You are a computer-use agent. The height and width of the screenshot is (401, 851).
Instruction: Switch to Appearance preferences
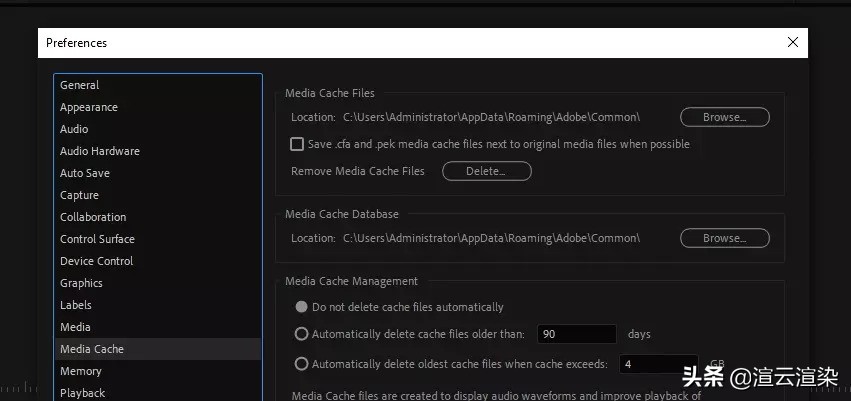click(89, 107)
